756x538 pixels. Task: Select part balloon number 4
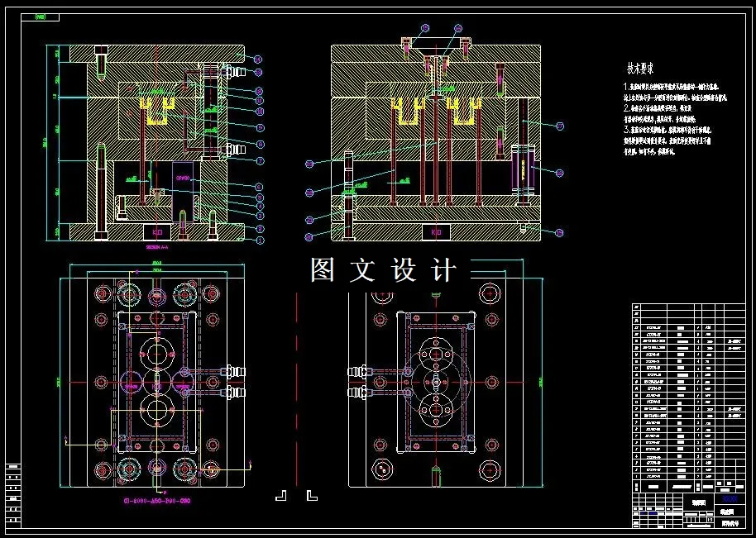260,207
